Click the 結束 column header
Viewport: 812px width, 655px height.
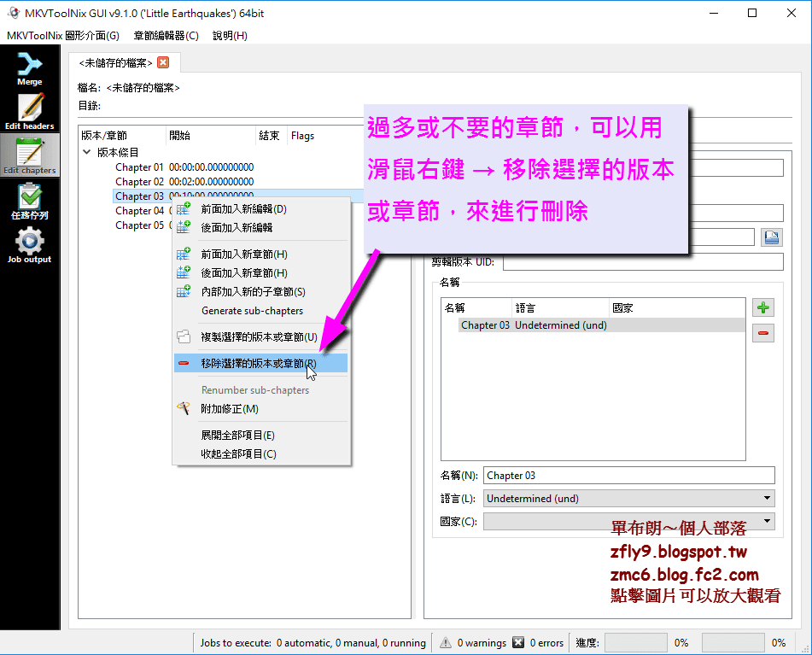coord(271,136)
